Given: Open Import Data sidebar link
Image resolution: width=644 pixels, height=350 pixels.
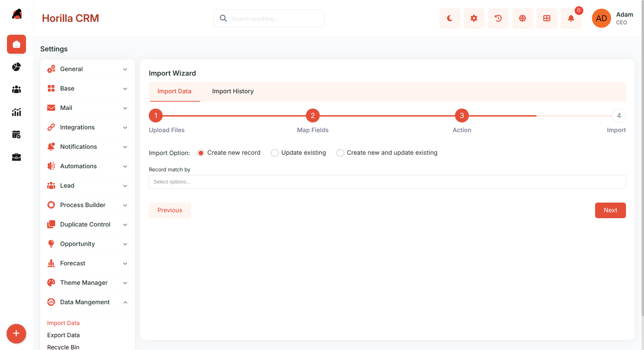Looking at the screenshot, I should (x=63, y=323).
